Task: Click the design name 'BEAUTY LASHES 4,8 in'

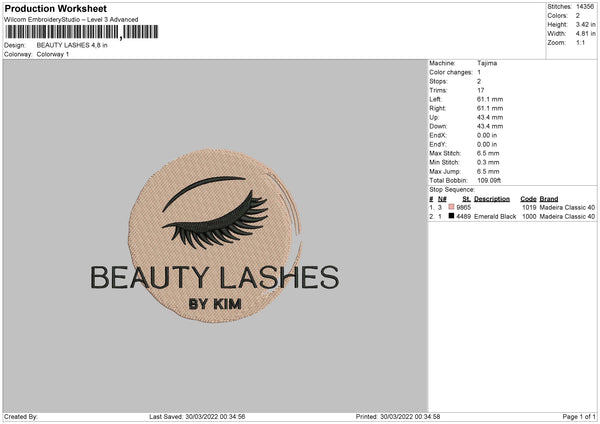Action: pos(72,45)
